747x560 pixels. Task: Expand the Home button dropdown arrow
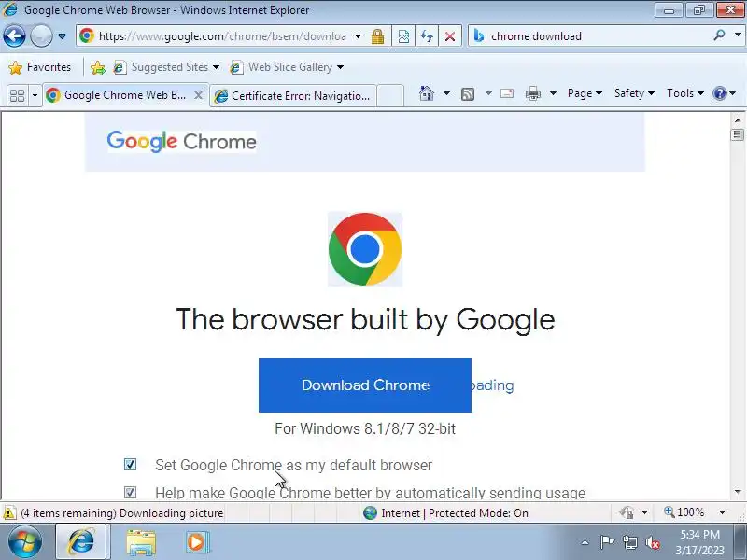tap(446, 93)
